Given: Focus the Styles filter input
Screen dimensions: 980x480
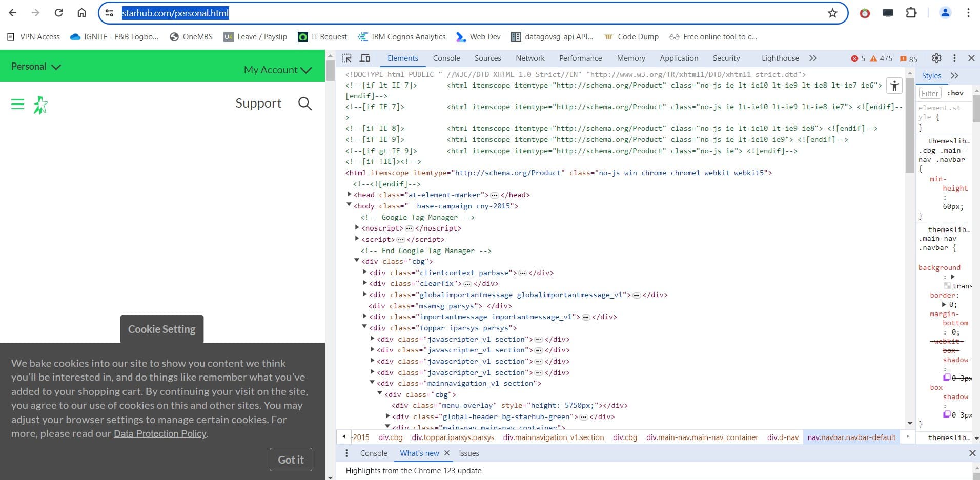Looking at the screenshot, I should click(930, 93).
